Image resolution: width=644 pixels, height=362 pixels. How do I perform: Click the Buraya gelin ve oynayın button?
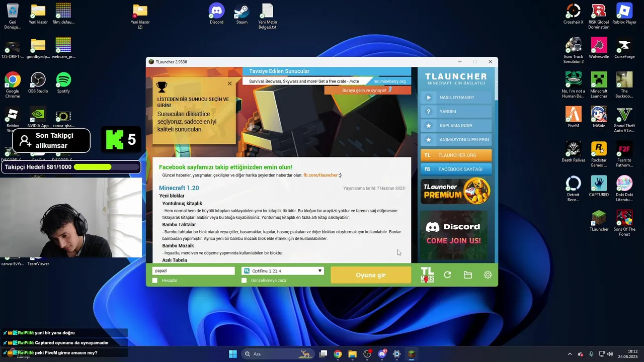click(367, 90)
